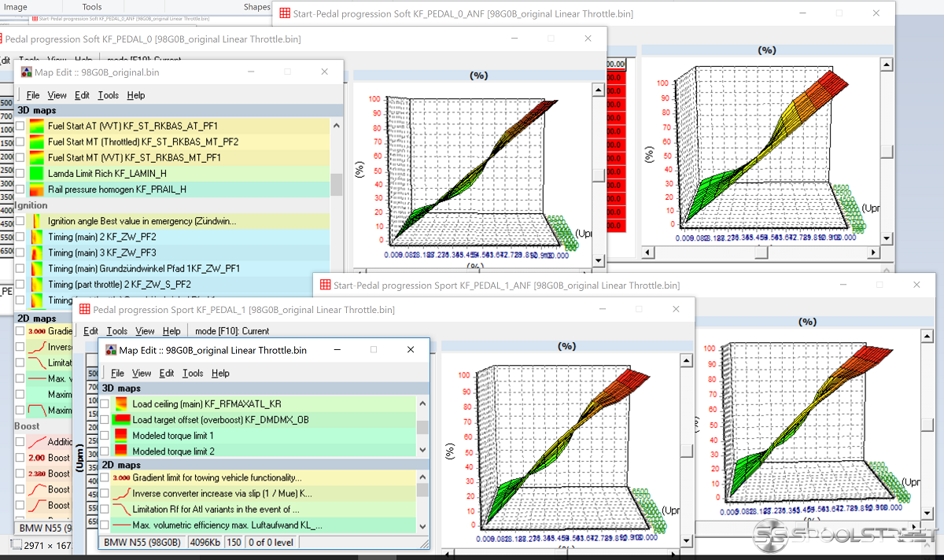Click the 2.00 Boost map icon
Viewport: 944px width, 560px height.
36,458
